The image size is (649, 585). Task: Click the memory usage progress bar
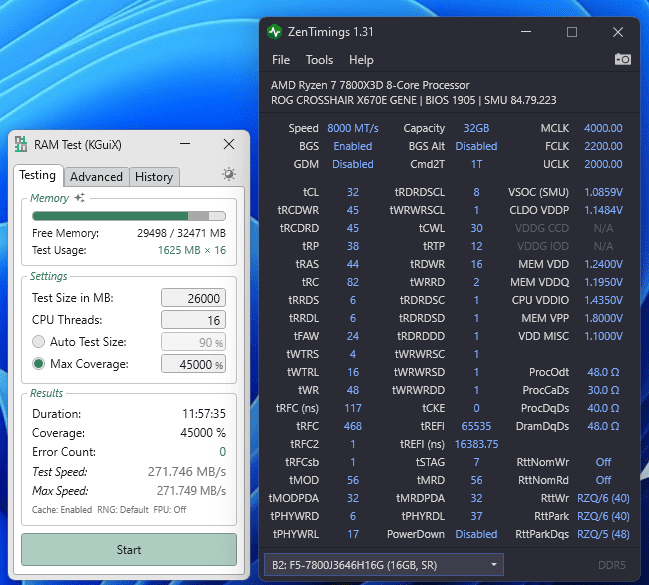point(129,216)
